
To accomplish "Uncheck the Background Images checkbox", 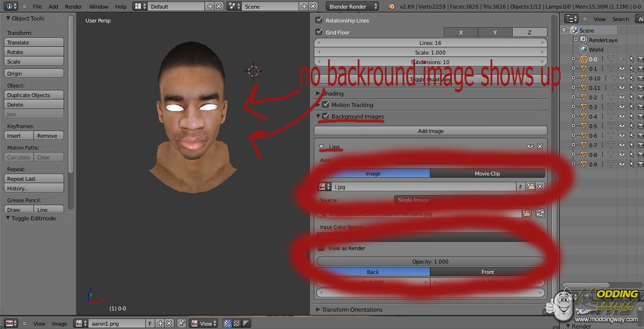I will 326,116.
